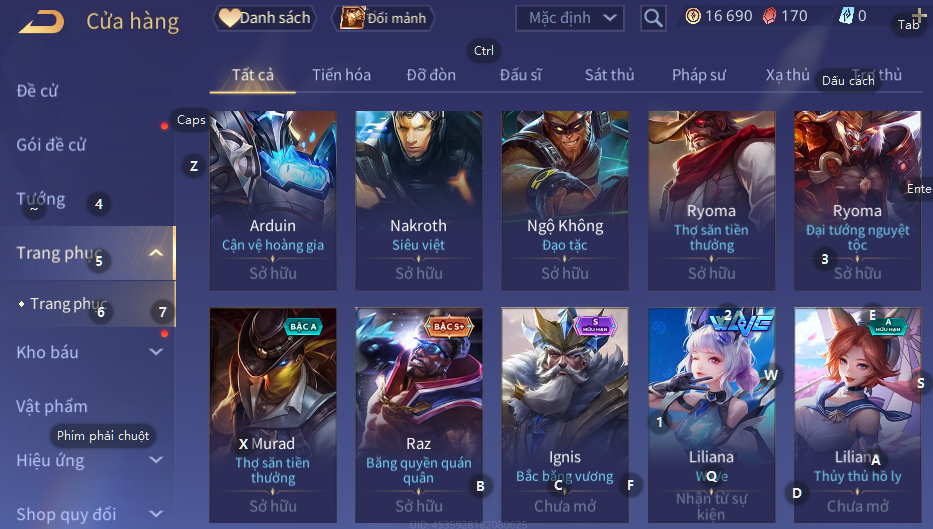The image size is (933, 529).
Task: Open the Liliana Wave skin card
Action: [x=712, y=415]
